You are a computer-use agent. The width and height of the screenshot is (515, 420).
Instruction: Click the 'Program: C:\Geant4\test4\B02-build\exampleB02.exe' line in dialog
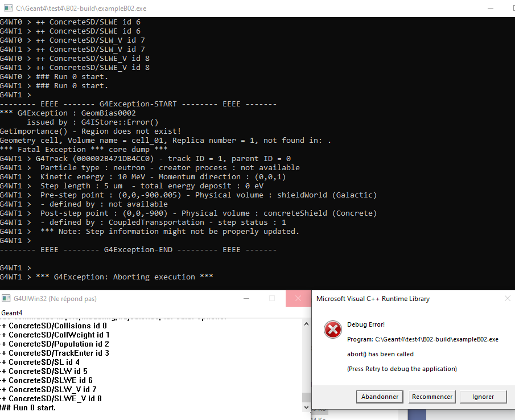(x=423, y=339)
